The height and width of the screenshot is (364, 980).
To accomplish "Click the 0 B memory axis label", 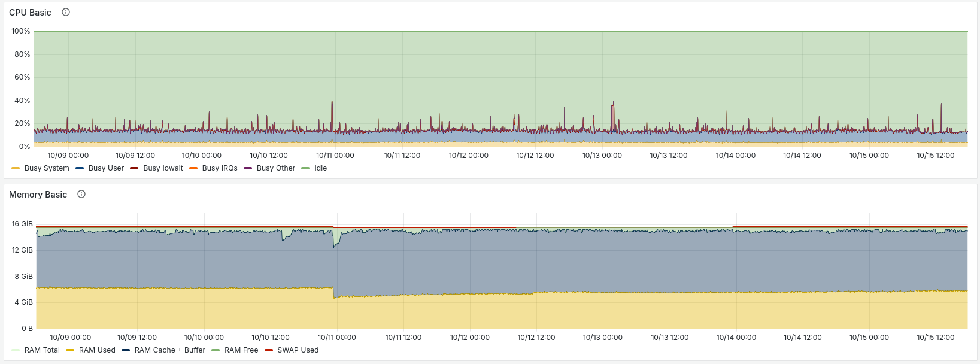I will [x=28, y=329].
